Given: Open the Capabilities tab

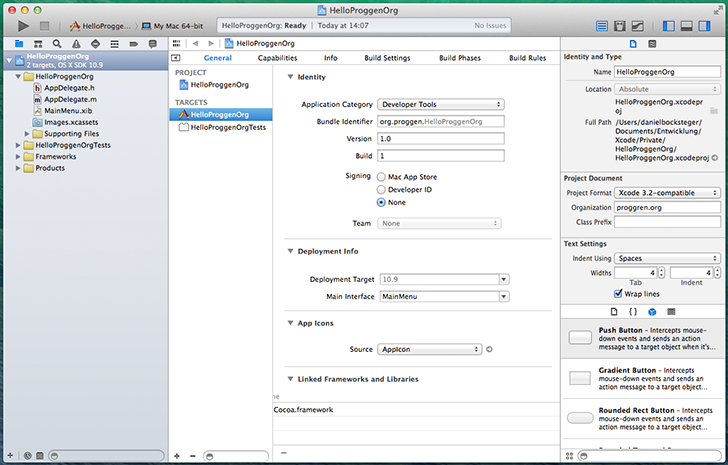Looking at the screenshot, I should click(x=277, y=58).
